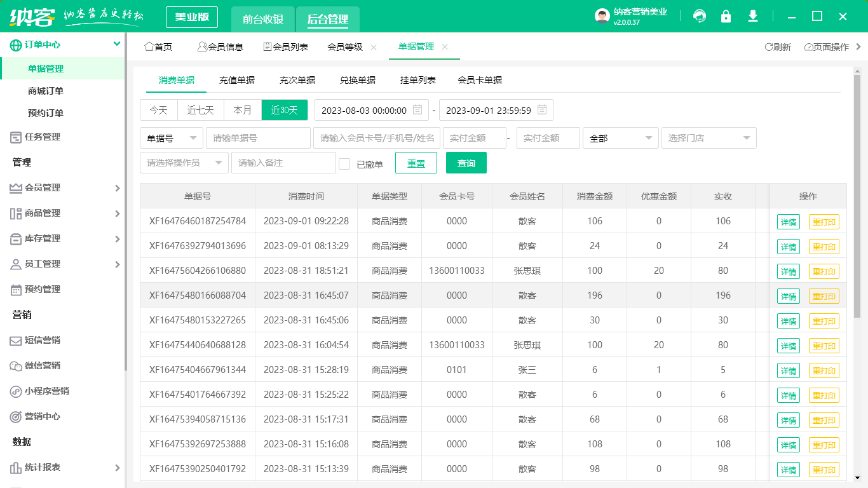This screenshot has height=488, width=868.
Task: Open the 选择门店 store dropdown
Action: tap(709, 138)
